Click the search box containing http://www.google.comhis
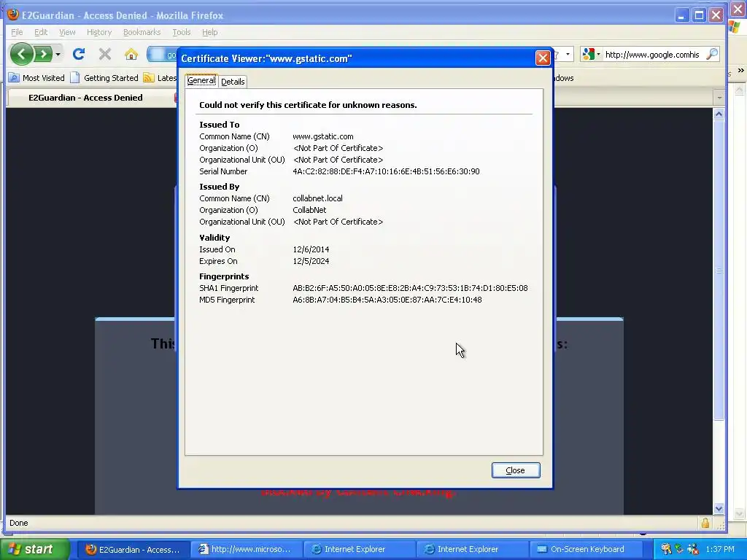 [653, 55]
